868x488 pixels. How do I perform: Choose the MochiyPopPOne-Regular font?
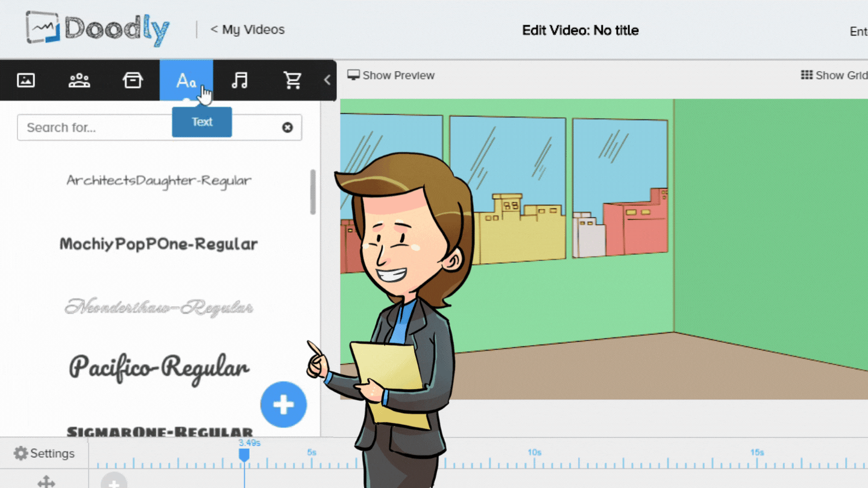159,244
